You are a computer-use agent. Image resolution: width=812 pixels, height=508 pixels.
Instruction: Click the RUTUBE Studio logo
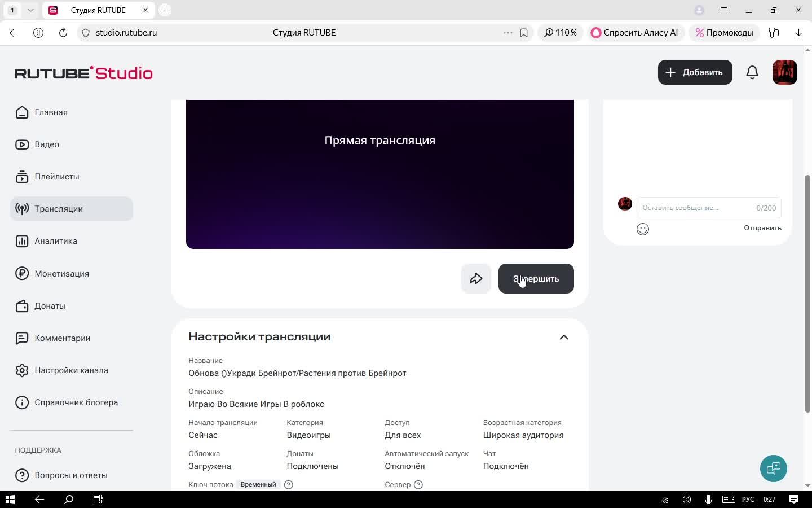(83, 73)
